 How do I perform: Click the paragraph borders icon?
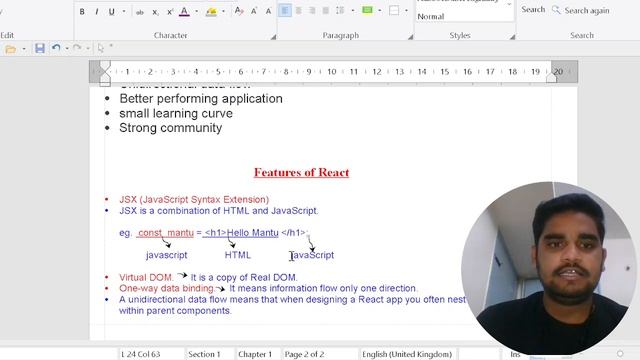click(x=394, y=10)
